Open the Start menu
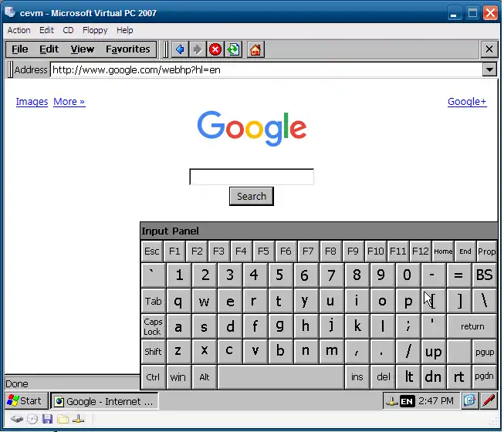This screenshot has width=504, height=432. tap(25, 400)
